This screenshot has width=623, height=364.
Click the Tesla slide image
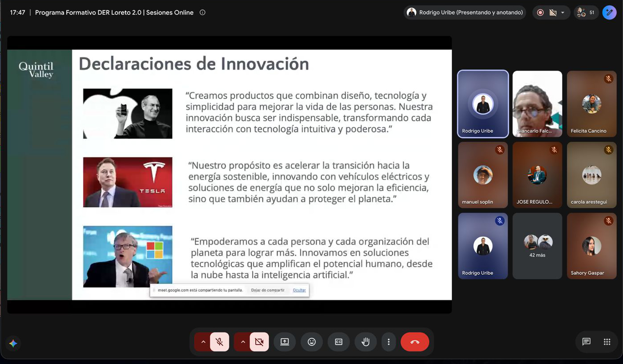[128, 182]
